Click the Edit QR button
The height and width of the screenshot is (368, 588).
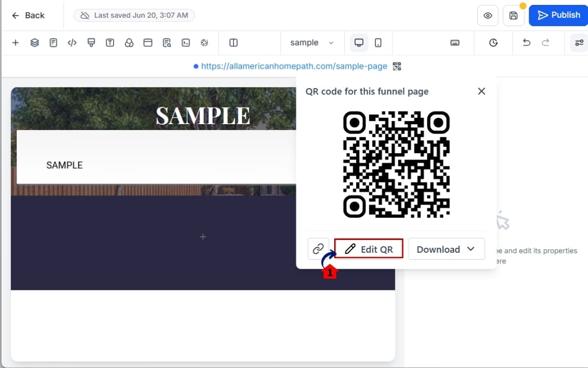368,249
